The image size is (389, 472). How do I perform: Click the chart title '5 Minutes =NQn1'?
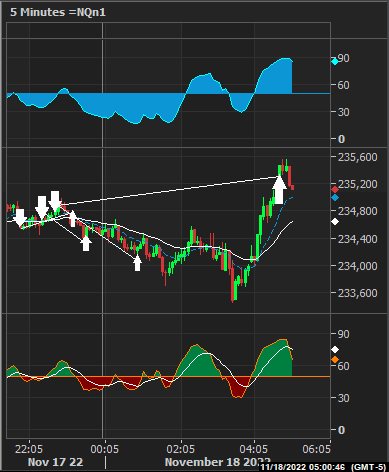(58, 12)
